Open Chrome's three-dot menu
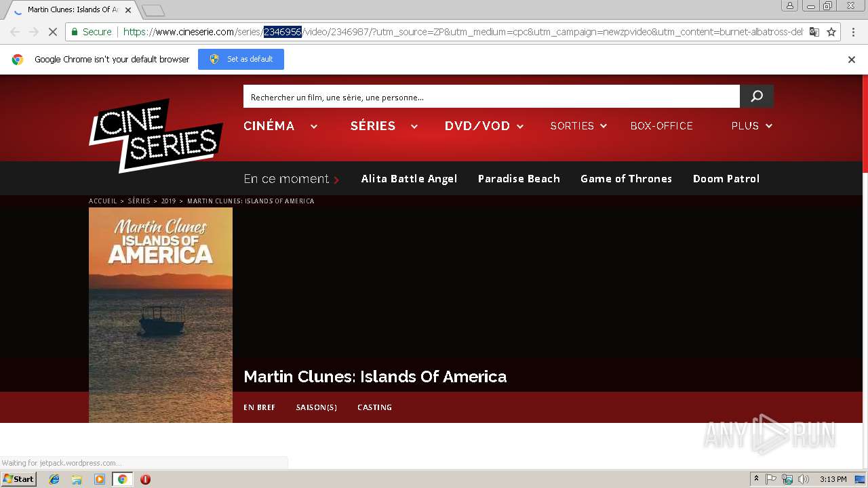This screenshot has height=488, width=868. 853,32
